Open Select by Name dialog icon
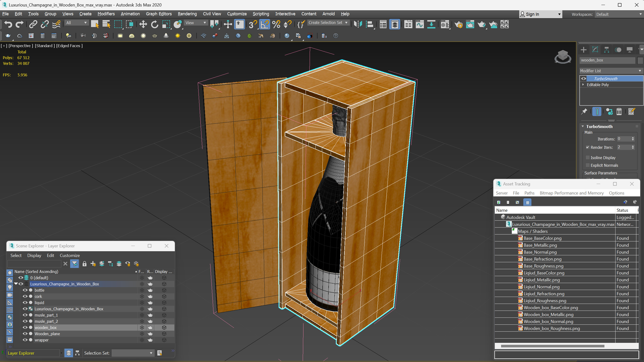The width and height of the screenshot is (644, 362). coord(106,24)
